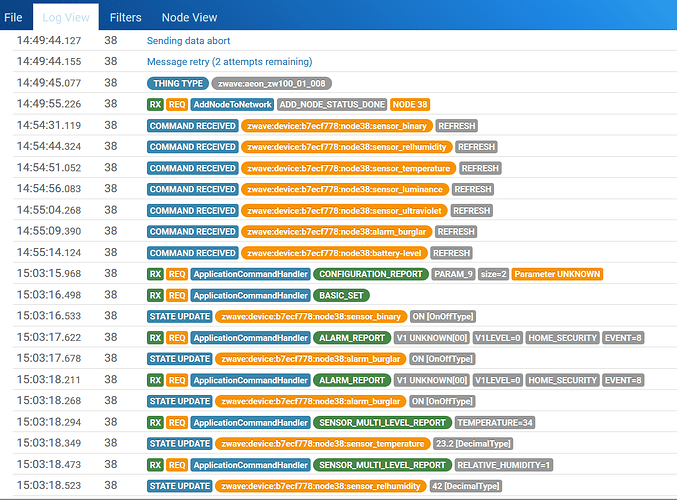Click SENSOR_MULTI_LEVEL_REPORT badge at 15:03:18.294
The image size is (677, 500).
coord(382,422)
